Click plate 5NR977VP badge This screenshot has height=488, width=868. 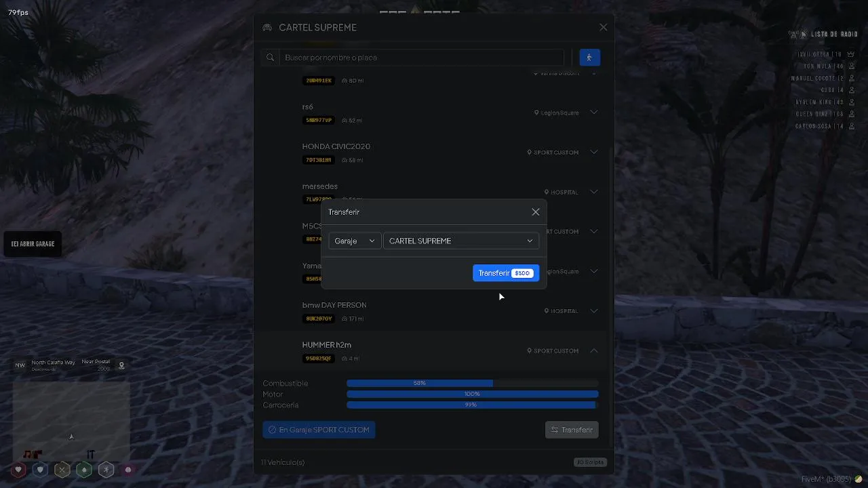tap(319, 120)
